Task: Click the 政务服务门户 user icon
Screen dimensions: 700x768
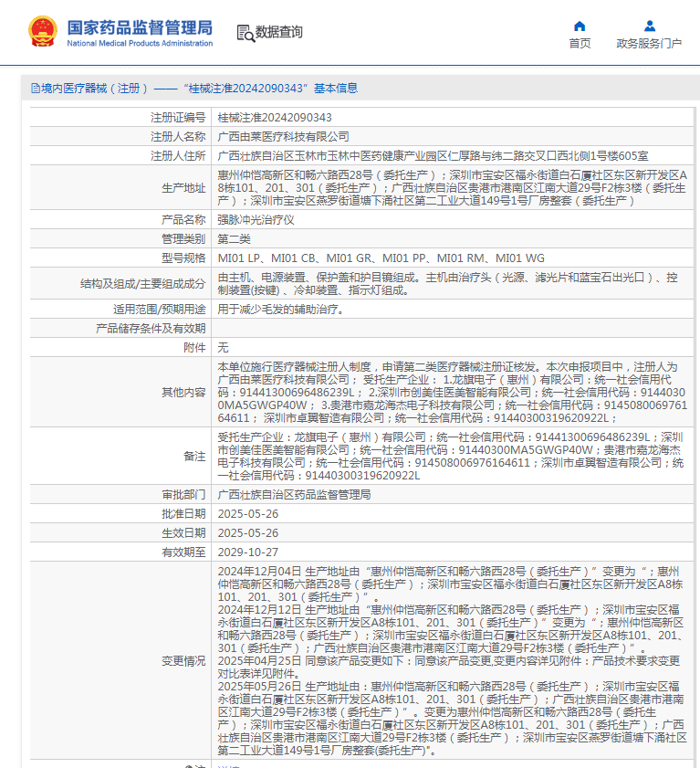Action: (650, 26)
